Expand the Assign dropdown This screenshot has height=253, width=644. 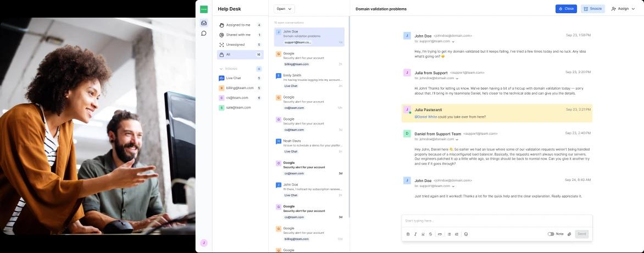pyautogui.click(x=623, y=9)
